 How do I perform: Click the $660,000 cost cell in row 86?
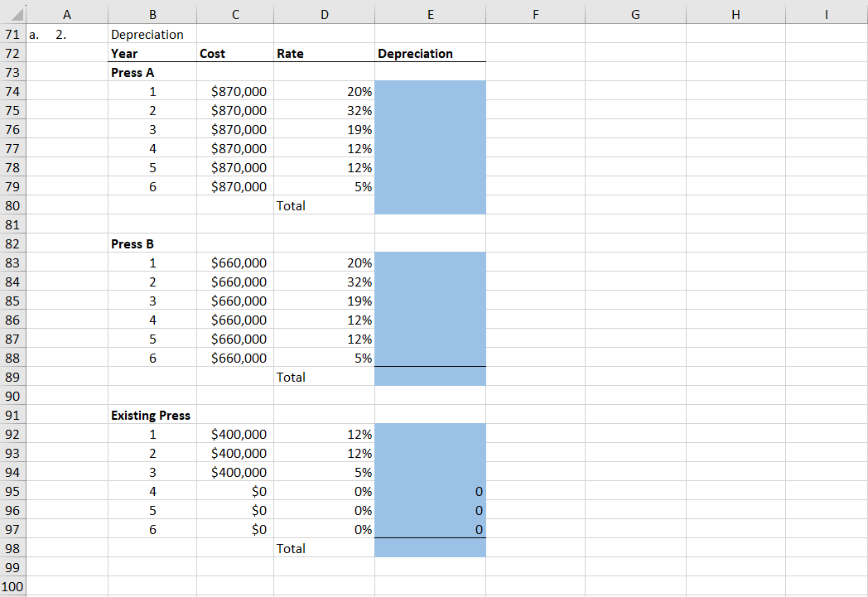click(x=235, y=320)
